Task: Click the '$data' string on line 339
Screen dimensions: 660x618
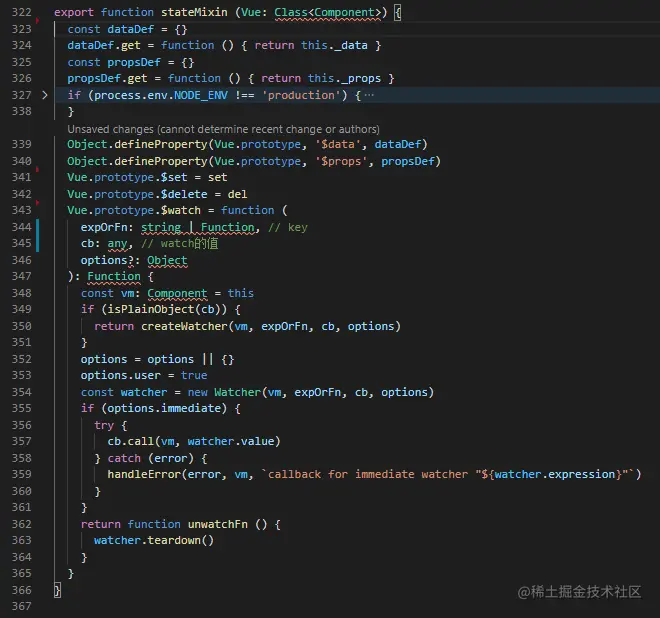Action: 338,144
